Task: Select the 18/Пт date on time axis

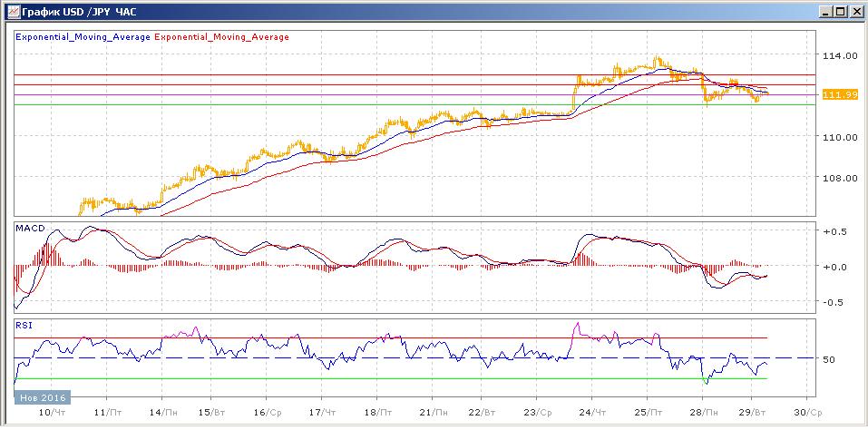Action: click(x=378, y=413)
